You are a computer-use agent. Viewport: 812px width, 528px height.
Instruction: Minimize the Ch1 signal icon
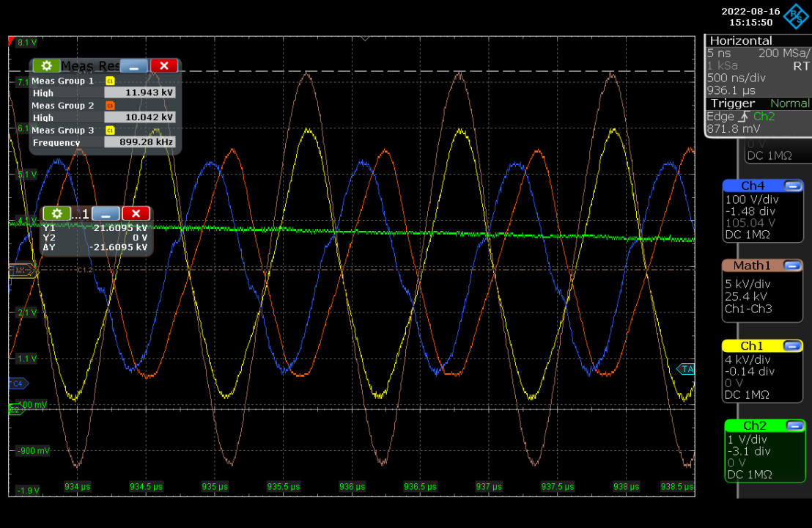[793, 345]
